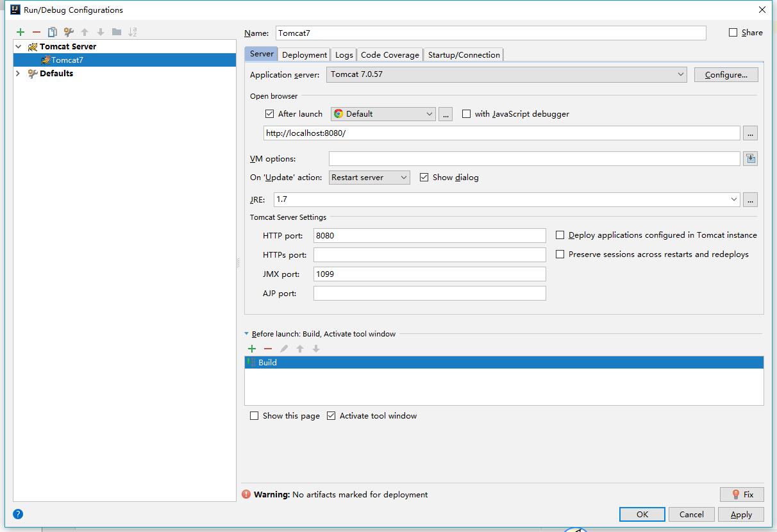Click the Configure... button

pos(726,75)
